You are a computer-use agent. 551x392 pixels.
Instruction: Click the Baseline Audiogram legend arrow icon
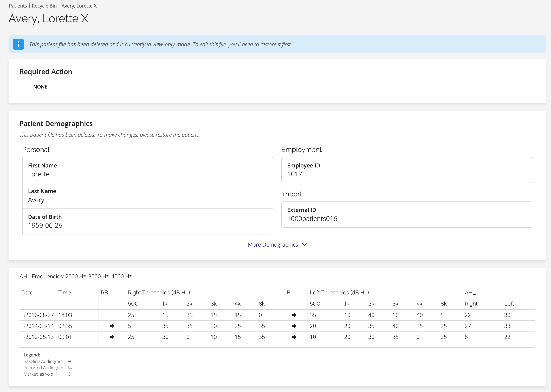pos(70,361)
